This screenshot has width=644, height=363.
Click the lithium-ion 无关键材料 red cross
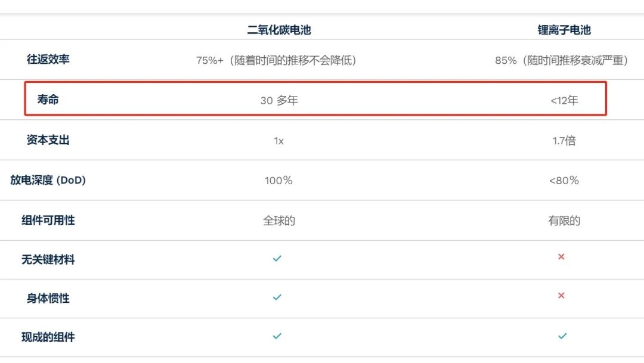pos(561,257)
